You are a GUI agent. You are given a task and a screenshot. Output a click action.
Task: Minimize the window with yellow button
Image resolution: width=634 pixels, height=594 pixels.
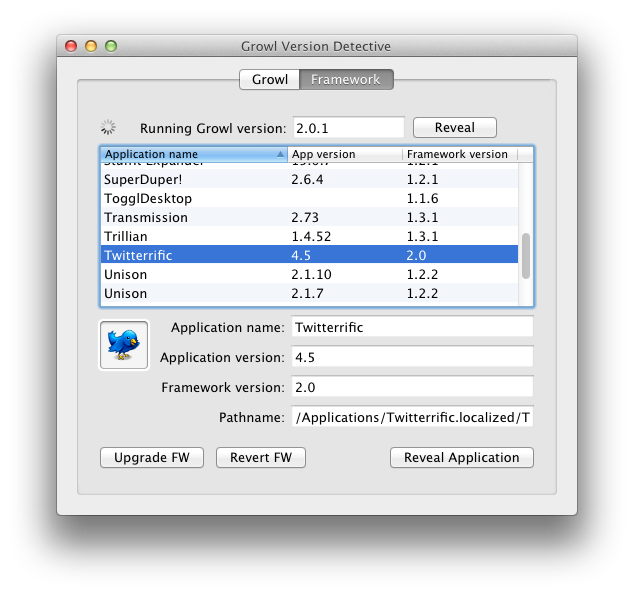pos(91,46)
